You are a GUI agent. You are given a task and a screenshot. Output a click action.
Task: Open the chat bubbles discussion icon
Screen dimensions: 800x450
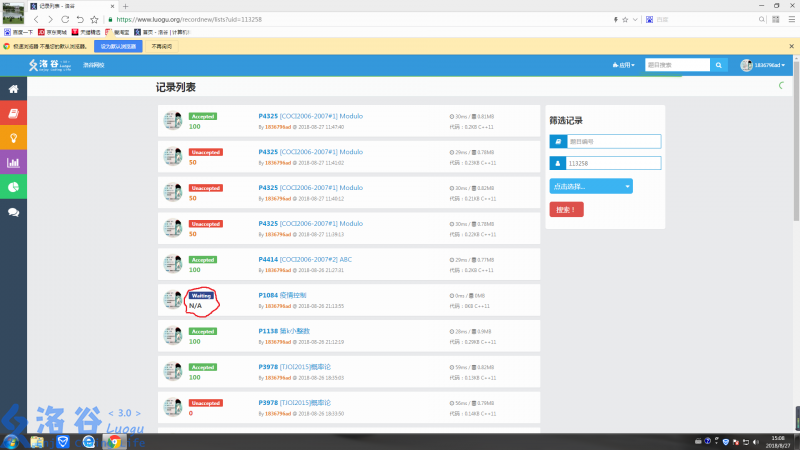[x=13, y=212]
